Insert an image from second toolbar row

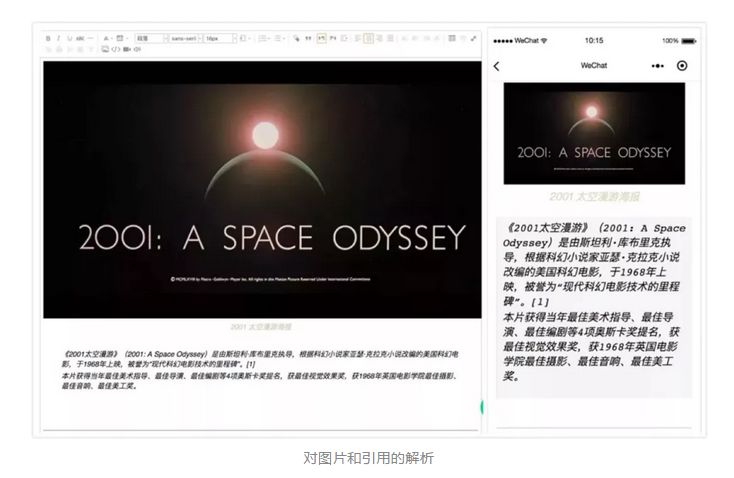105,49
